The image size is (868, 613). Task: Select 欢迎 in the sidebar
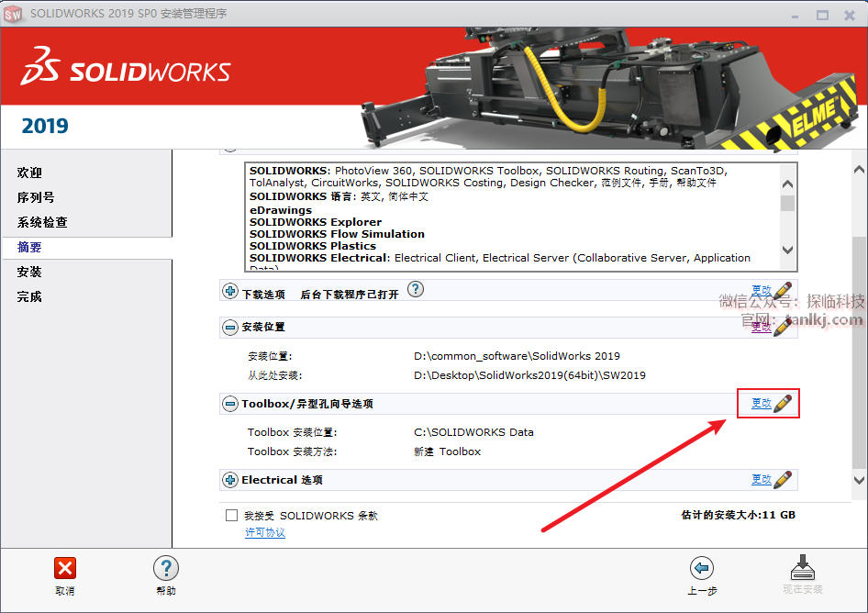[x=29, y=173]
